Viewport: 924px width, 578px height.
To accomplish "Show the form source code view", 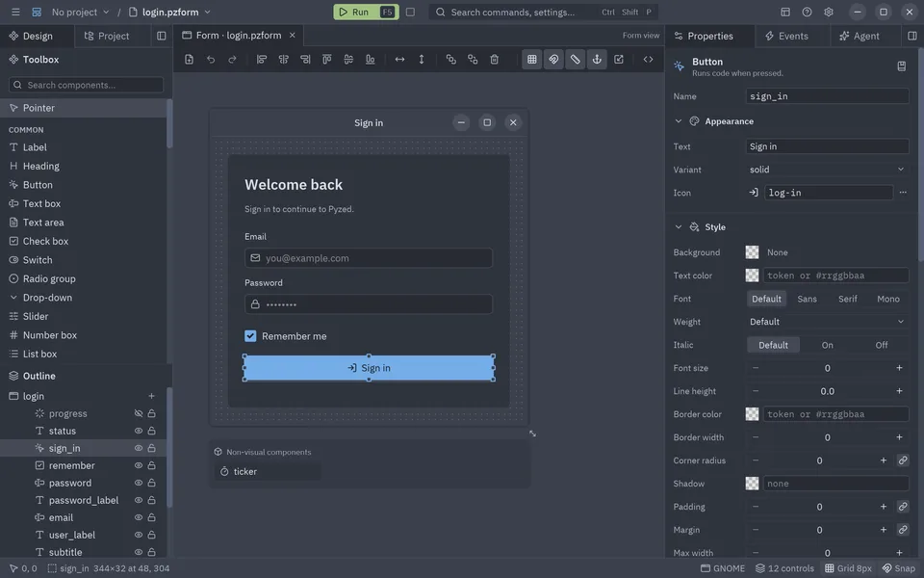I will click(648, 59).
